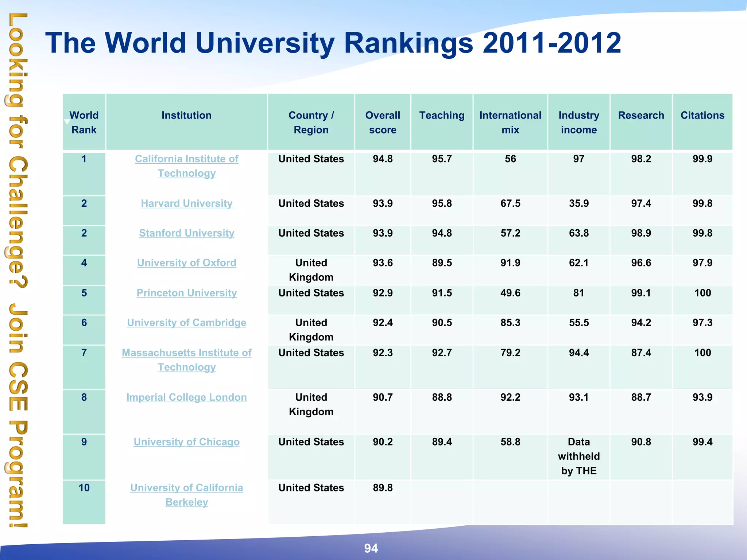Select Stanford's international mix 57.2
This screenshot has width=747, height=560.
coord(510,233)
